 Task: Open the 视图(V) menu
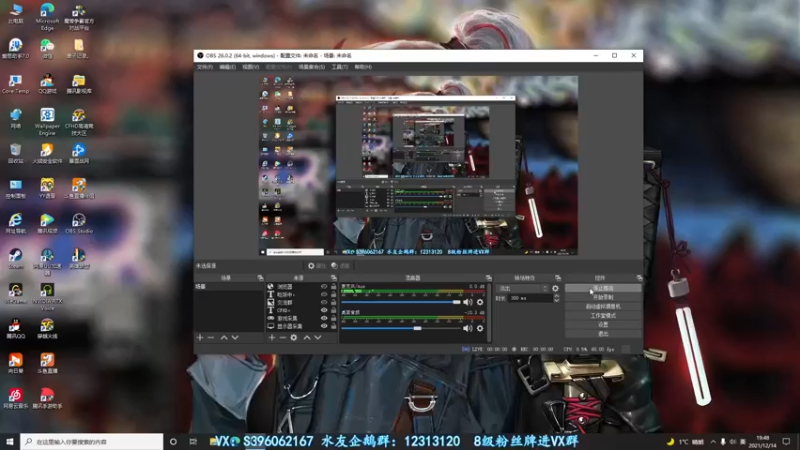click(251, 67)
